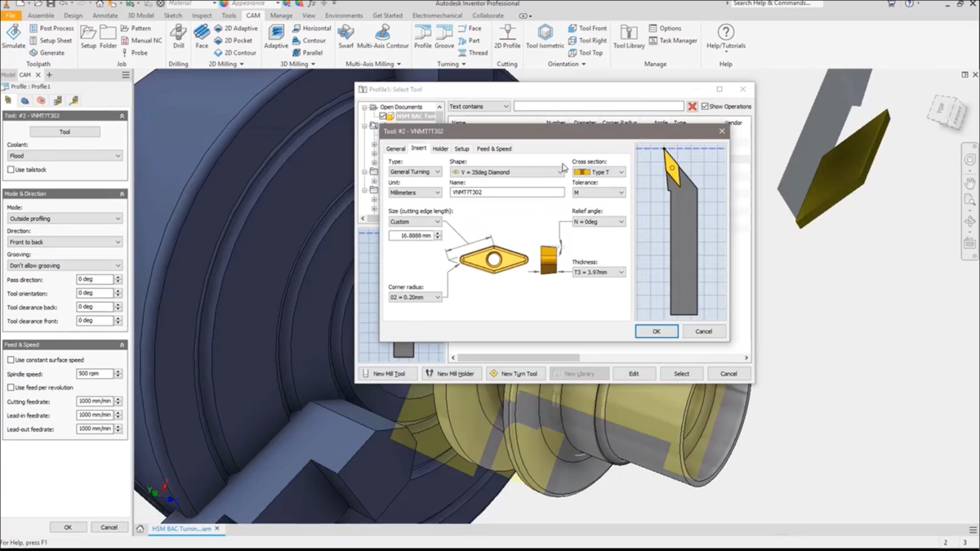980x551 pixels.
Task: Open the Direction Front to back dropdown
Action: [x=65, y=242]
